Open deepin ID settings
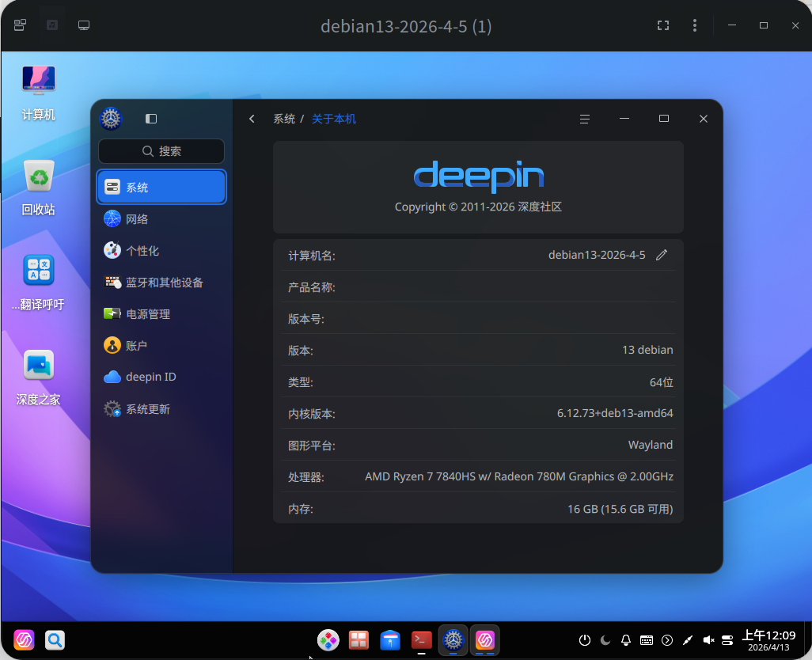The image size is (812, 660). (x=150, y=377)
